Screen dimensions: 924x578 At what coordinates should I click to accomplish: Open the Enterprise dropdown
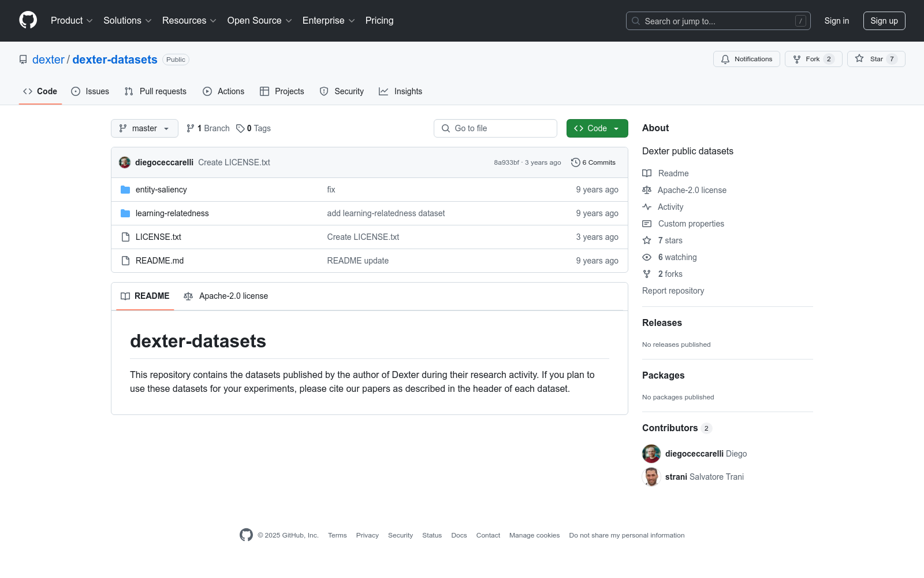coord(329,20)
